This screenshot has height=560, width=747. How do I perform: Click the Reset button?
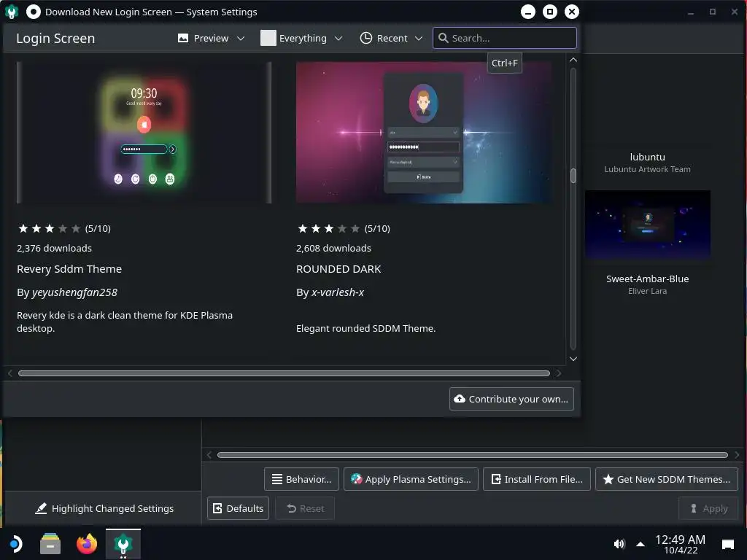305,508
